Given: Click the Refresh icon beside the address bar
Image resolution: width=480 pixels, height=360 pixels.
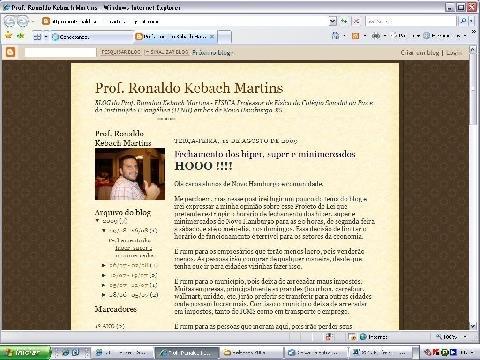Looking at the screenshot, I should click(344, 21).
